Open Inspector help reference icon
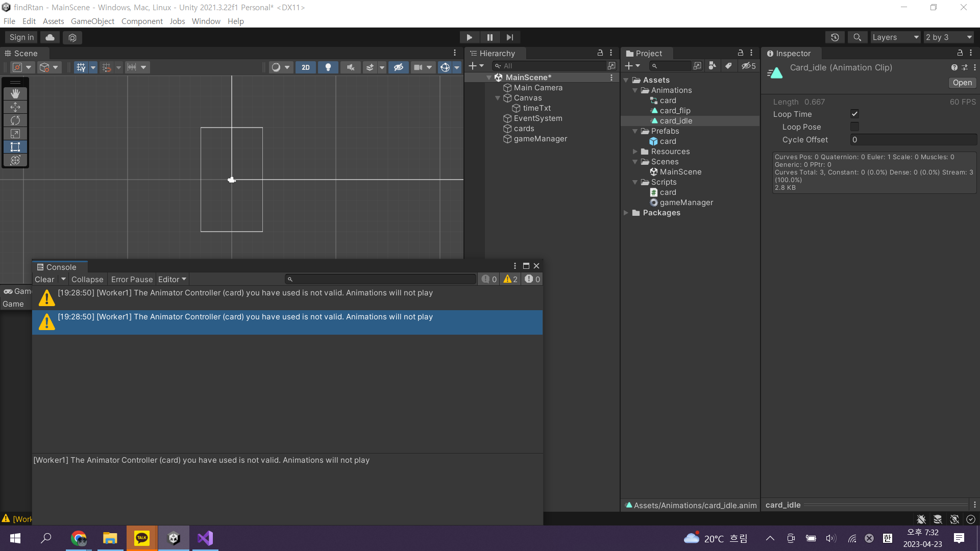The height and width of the screenshot is (551, 980). coord(954,67)
